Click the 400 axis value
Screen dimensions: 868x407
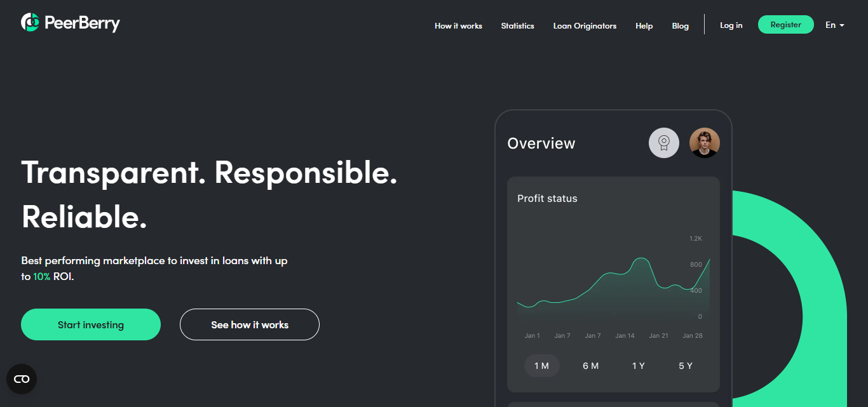click(696, 291)
